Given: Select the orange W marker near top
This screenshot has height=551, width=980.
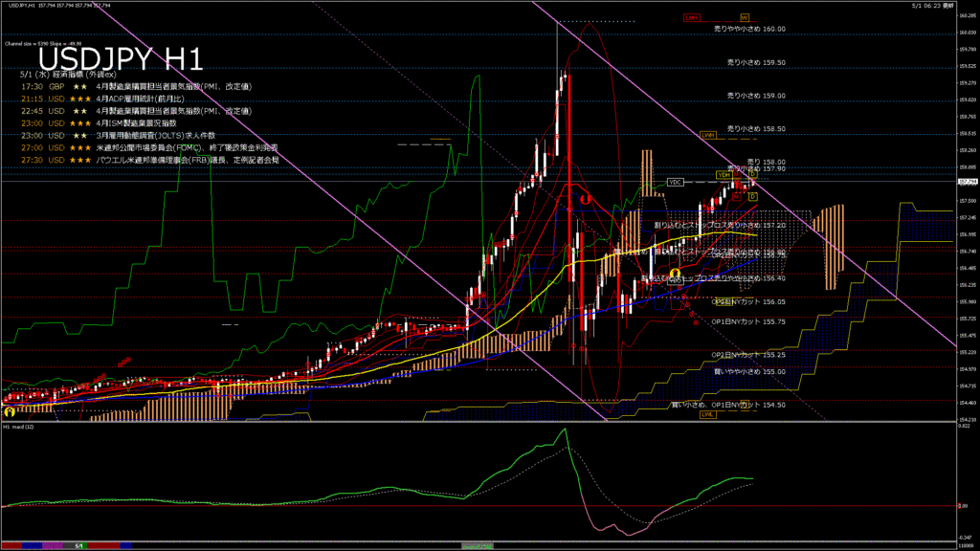Looking at the screenshot, I should 744,17.
